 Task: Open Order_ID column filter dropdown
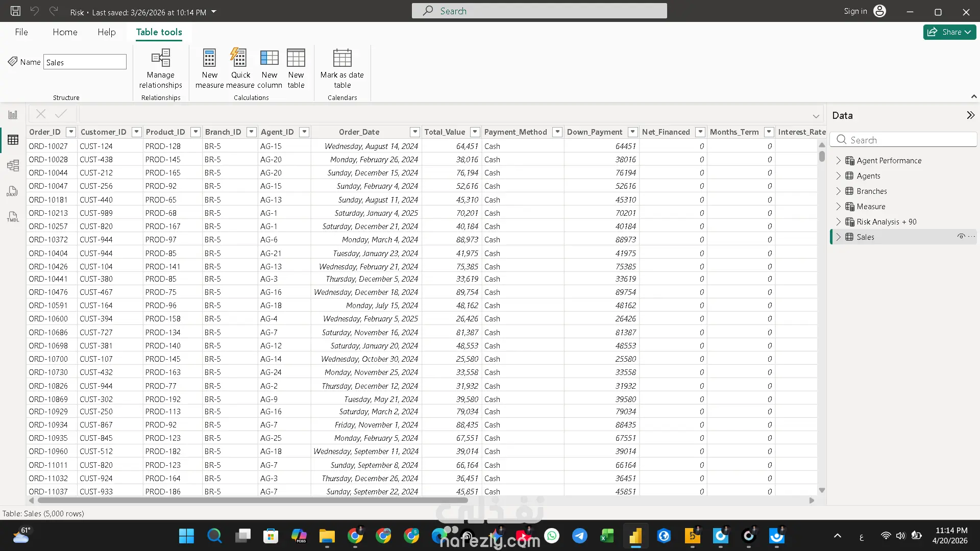pyautogui.click(x=71, y=132)
